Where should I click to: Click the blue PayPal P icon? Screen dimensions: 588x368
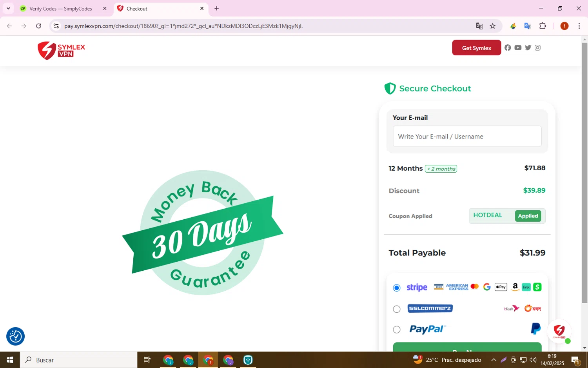point(535,329)
